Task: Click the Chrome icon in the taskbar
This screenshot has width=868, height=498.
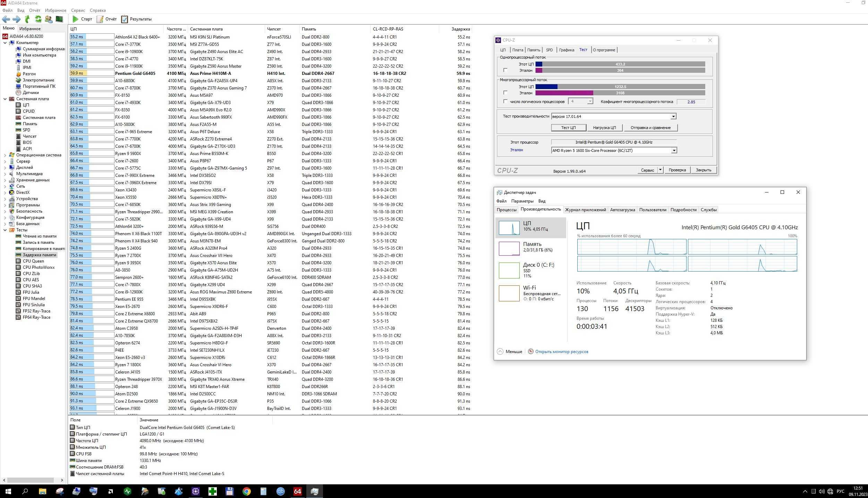Action: click(246, 491)
